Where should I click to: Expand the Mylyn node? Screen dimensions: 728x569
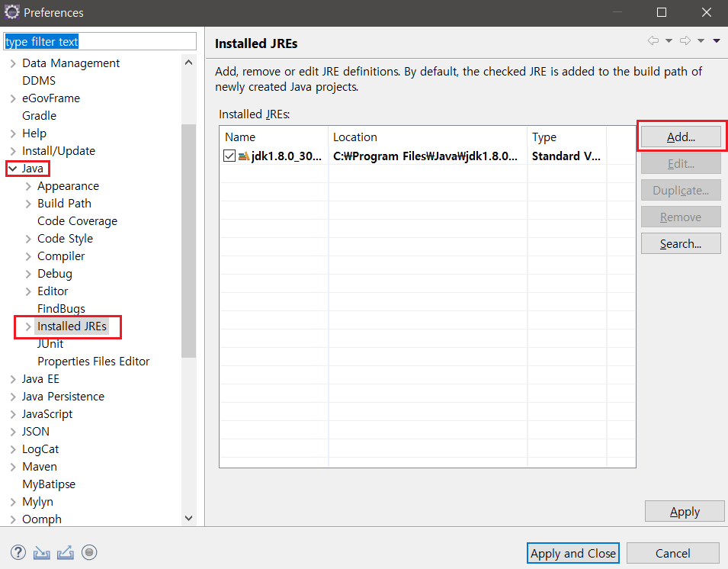[13, 502]
